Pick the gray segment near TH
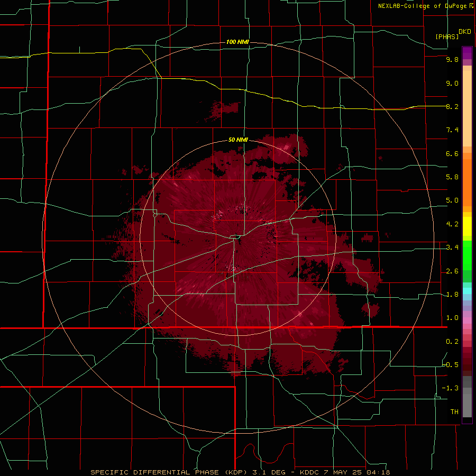Screen dimensions: 476x476 click(467, 405)
